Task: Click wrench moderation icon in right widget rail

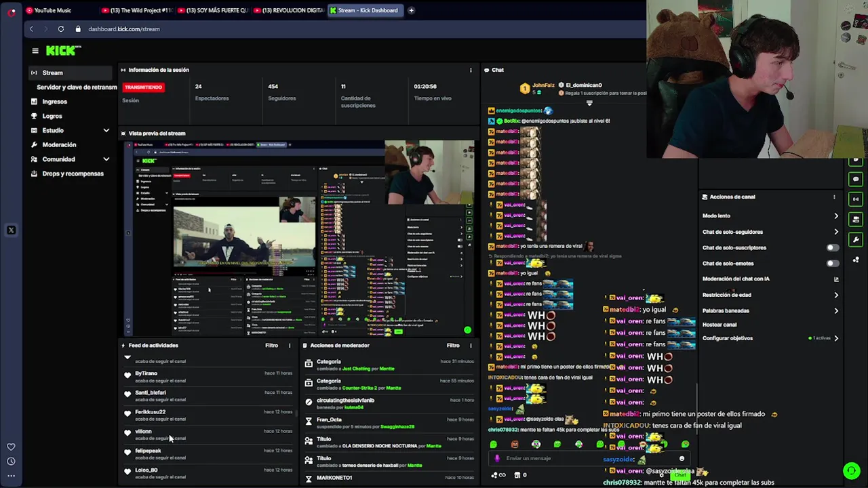Action: [856, 239]
